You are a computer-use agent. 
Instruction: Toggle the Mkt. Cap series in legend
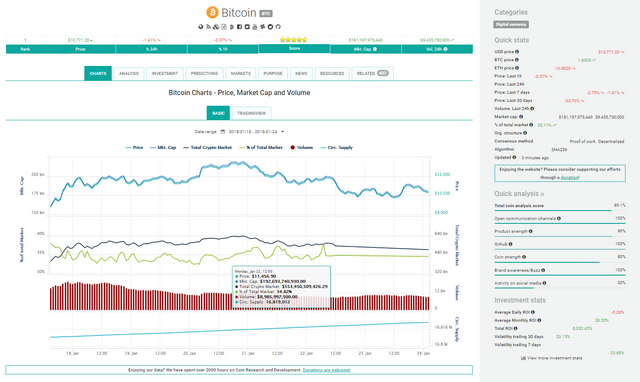coord(163,147)
